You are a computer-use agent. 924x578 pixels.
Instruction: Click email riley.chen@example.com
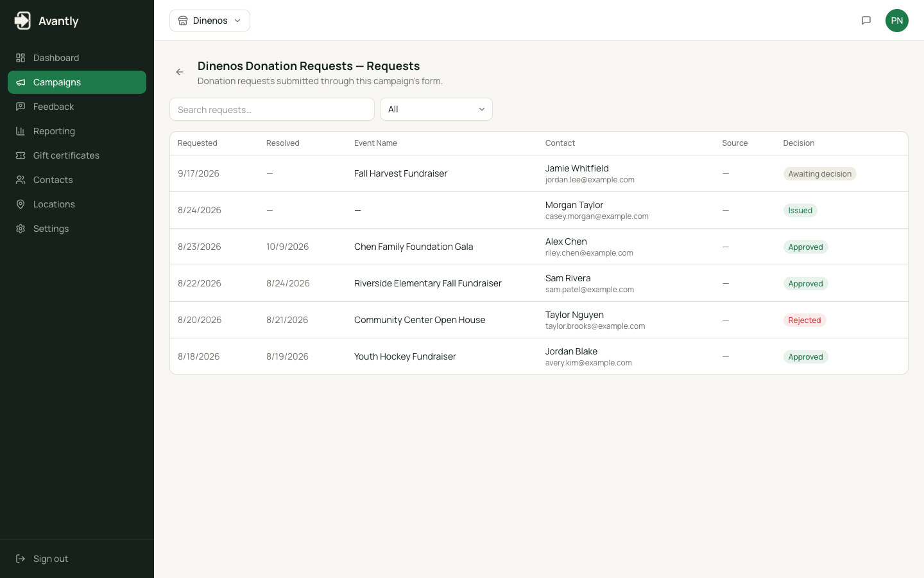(589, 253)
